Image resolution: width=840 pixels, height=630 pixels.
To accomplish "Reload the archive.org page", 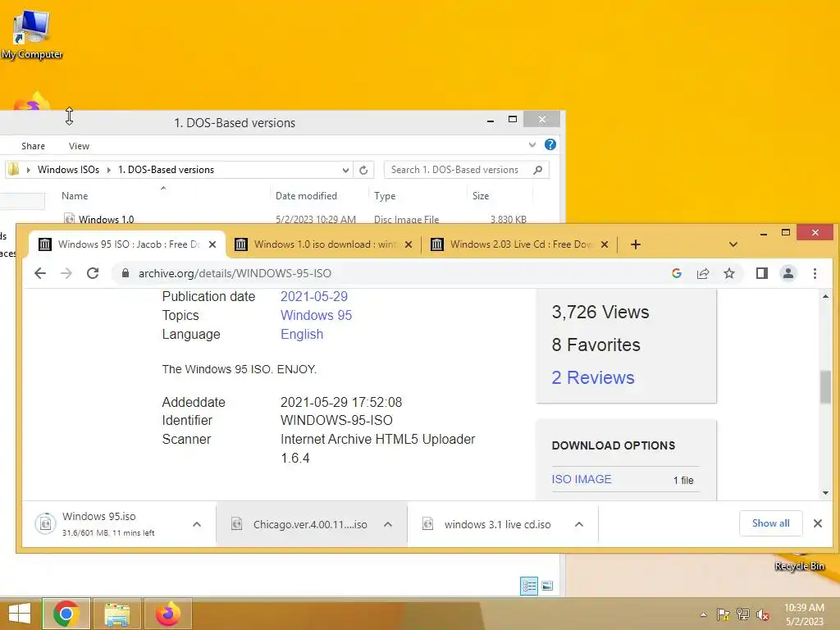I will [x=93, y=273].
